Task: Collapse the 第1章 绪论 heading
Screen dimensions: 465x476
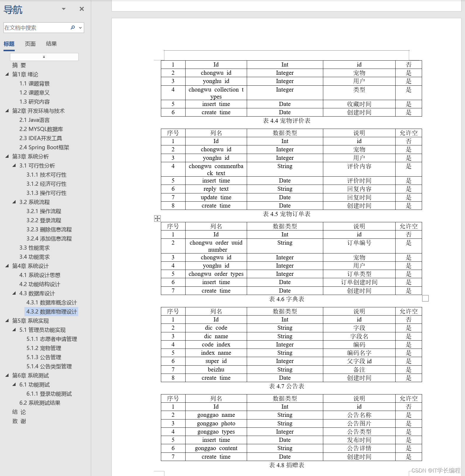Action: tap(7, 74)
